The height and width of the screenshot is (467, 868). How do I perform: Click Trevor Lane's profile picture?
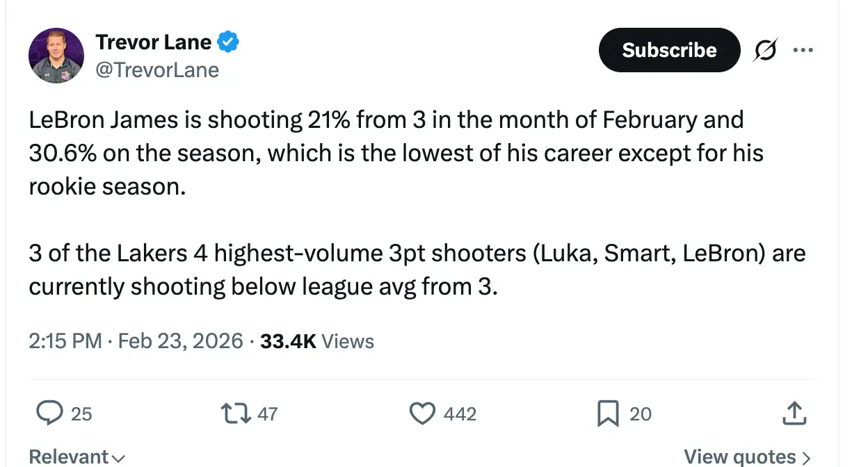pos(56,56)
